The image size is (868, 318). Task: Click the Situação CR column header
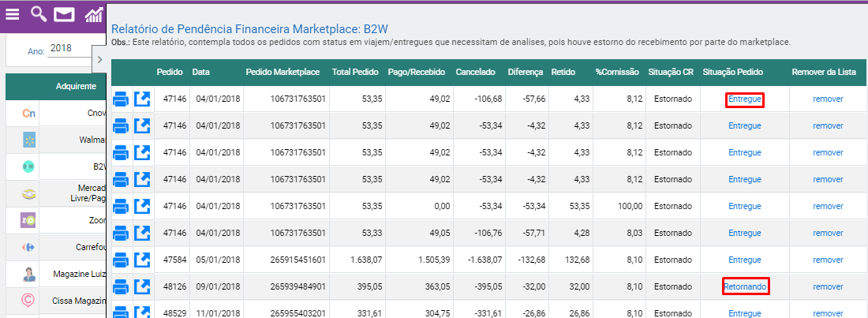pyautogui.click(x=671, y=72)
